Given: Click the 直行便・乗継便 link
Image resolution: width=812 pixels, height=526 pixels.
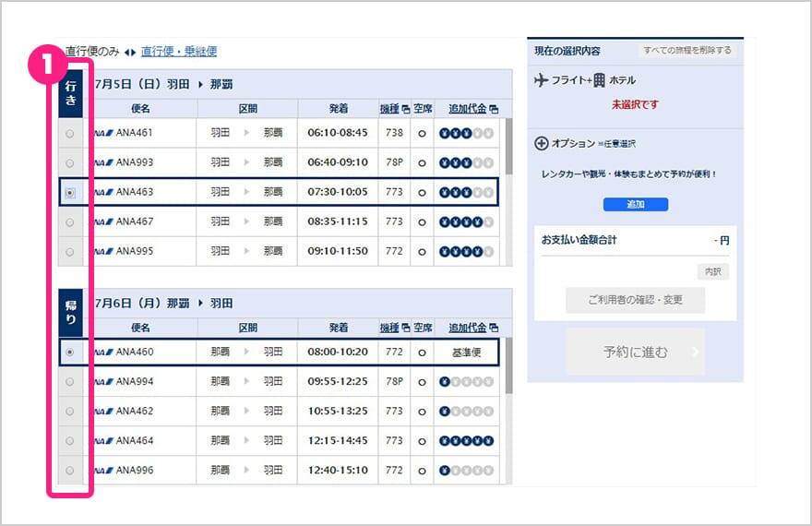Looking at the screenshot, I should [x=179, y=52].
